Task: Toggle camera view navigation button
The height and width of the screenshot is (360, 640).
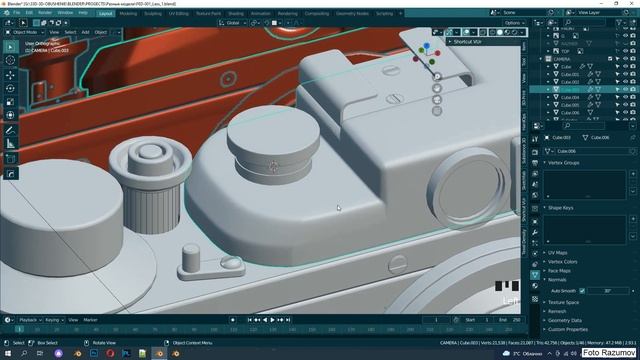Action: coord(437,99)
